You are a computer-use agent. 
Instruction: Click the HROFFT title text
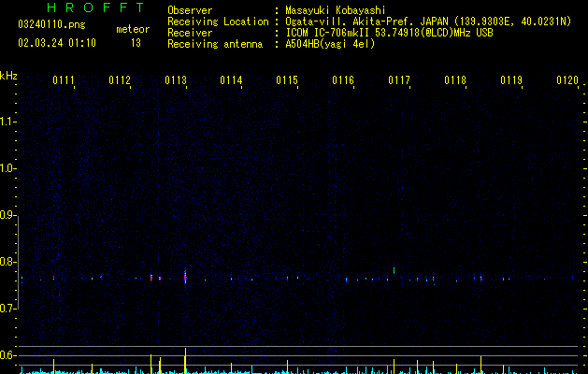click(95, 7)
